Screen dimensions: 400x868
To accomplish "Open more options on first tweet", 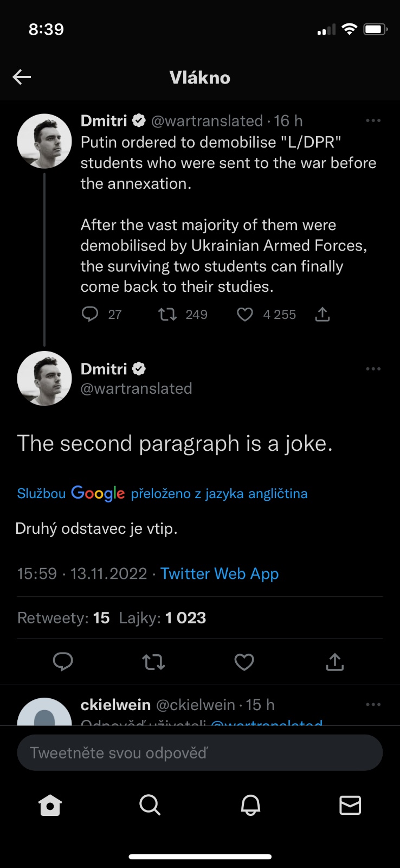I will pyautogui.click(x=373, y=120).
